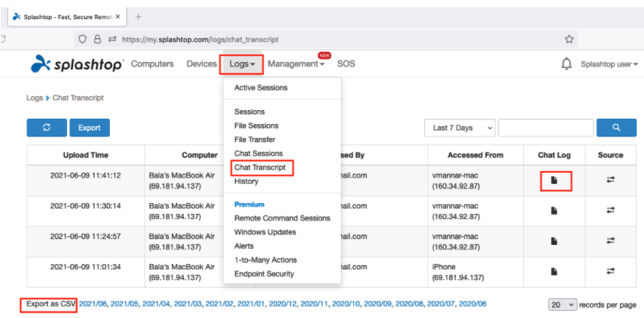
Task: Export CSV for 2021/02
Action: (219, 305)
